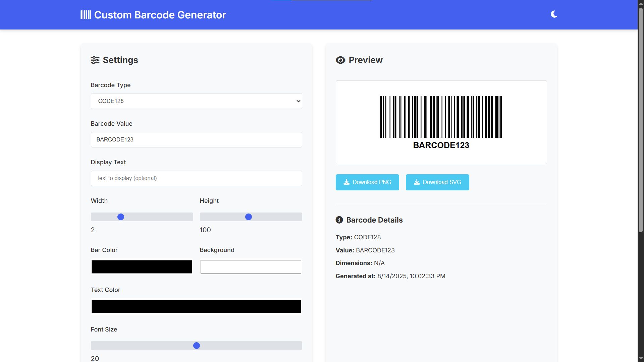Click the Settings sliders icon
Image resolution: width=644 pixels, height=362 pixels.
coord(95,60)
